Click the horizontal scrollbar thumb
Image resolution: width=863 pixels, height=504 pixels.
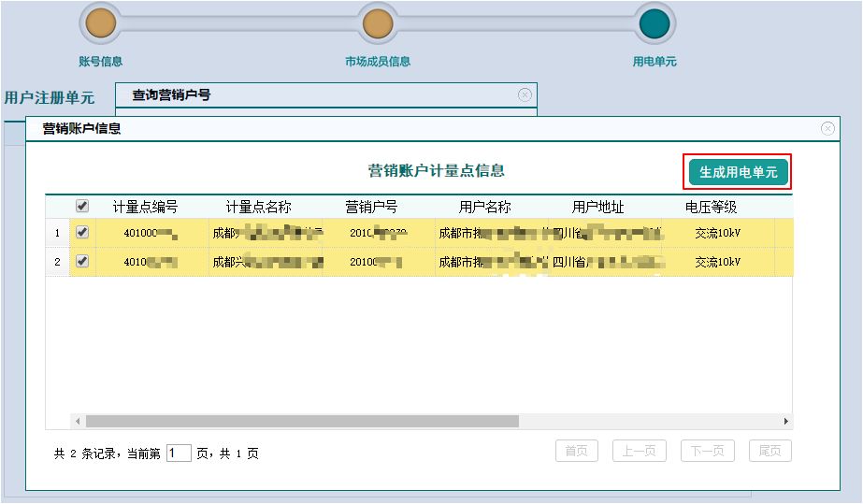[x=301, y=422]
